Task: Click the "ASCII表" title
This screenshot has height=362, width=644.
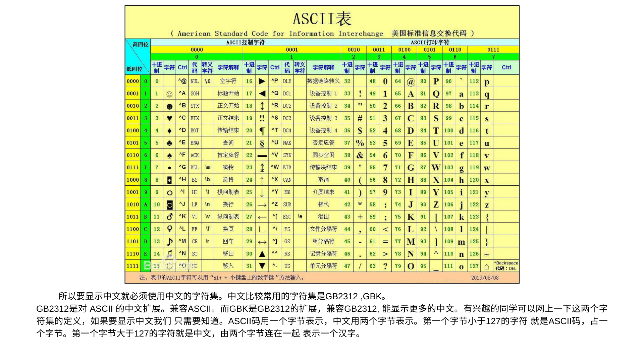Action: [x=322, y=18]
